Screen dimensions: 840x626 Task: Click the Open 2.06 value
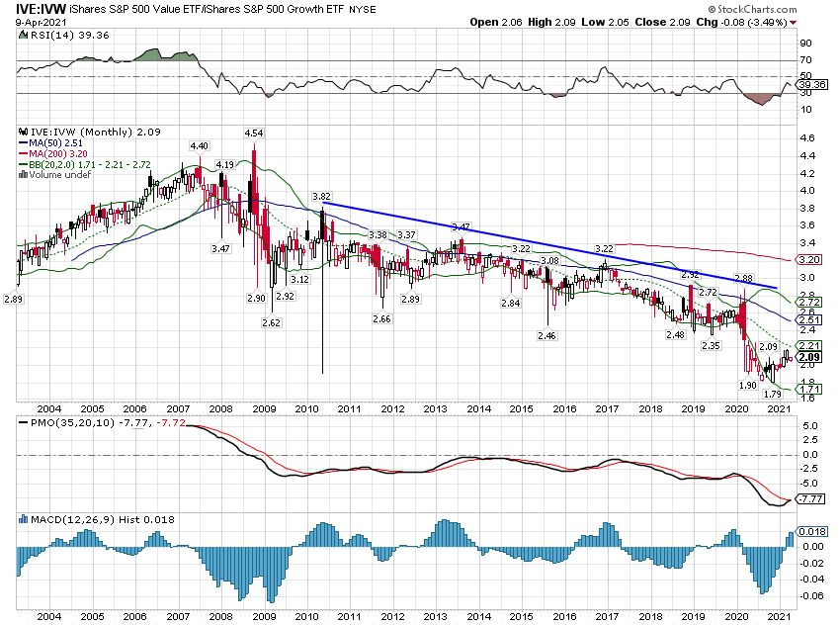(496, 23)
